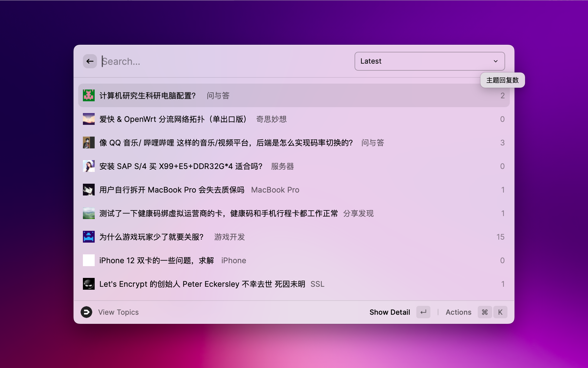Click the Actions button in the footer
This screenshot has height=368, width=588.
point(458,312)
